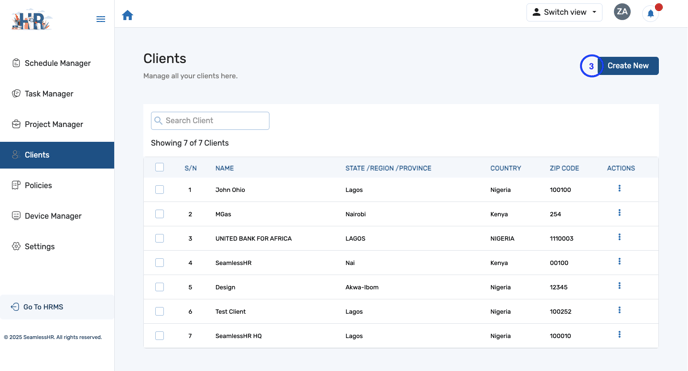The width and height of the screenshot is (688, 371).
Task: Click Go To HRMS link
Action: coord(57,307)
